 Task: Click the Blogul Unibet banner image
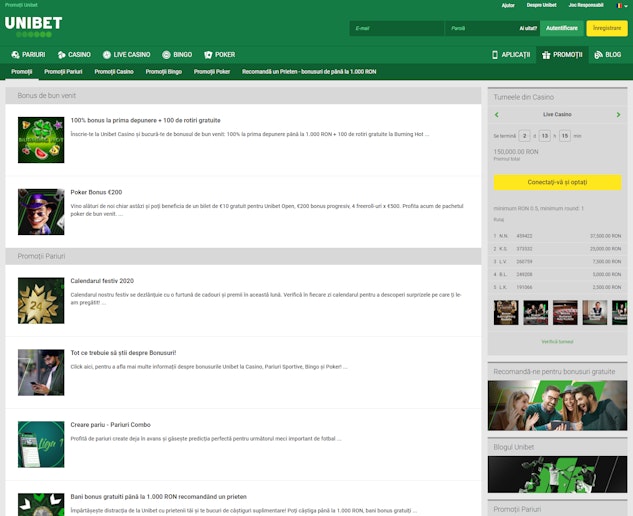tap(558, 474)
